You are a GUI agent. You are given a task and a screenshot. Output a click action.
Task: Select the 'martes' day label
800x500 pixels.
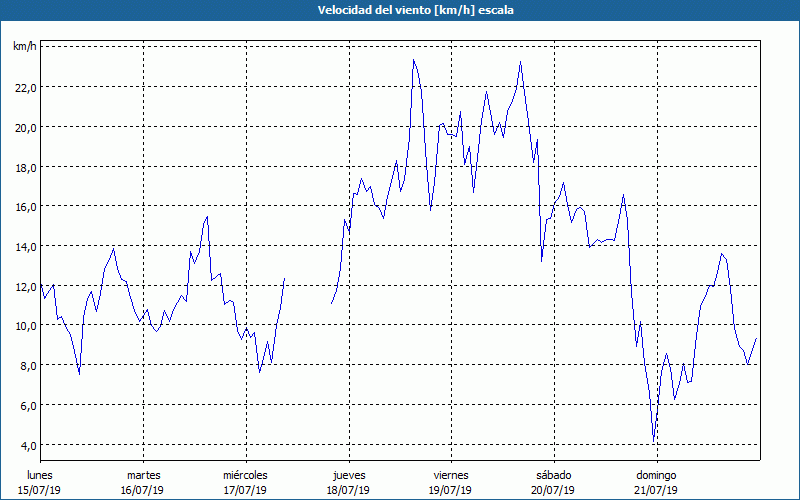pyautogui.click(x=144, y=475)
